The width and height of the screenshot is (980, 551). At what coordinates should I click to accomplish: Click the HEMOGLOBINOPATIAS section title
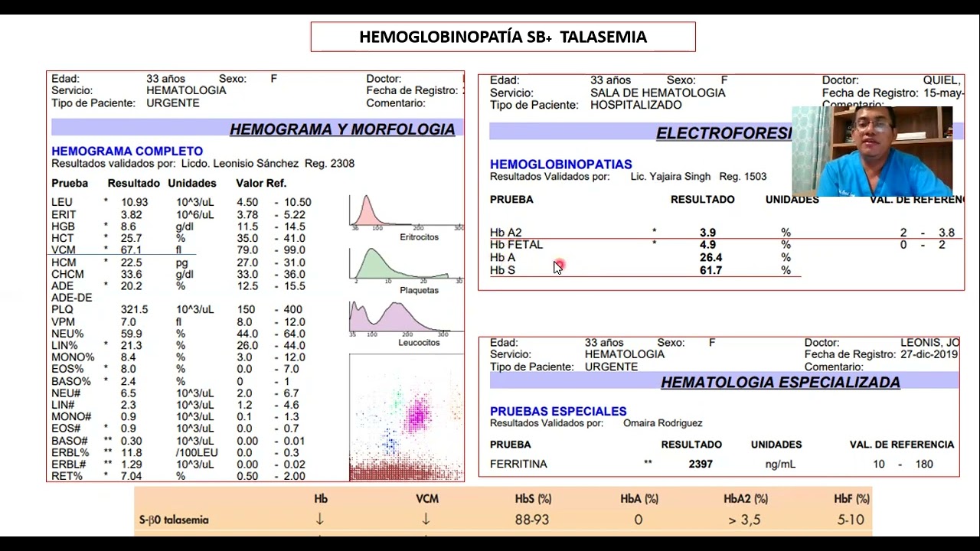click(561, 165)
